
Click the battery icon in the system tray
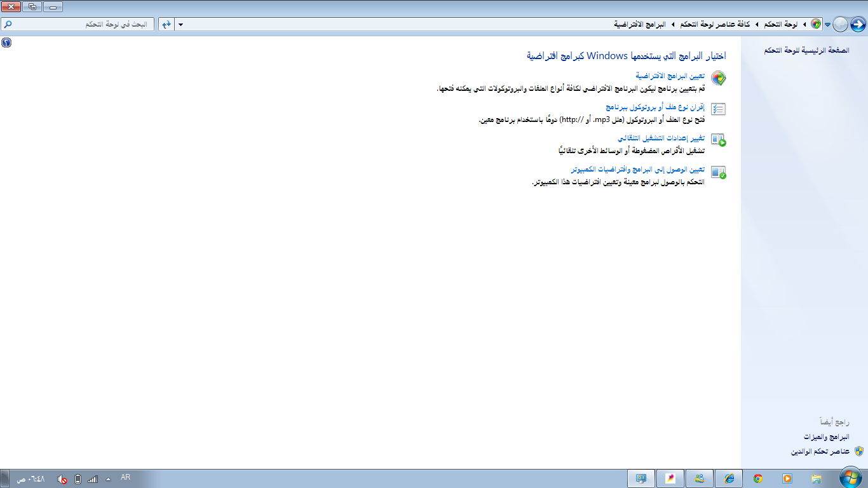pyautogui.click(x=78, y=479)
